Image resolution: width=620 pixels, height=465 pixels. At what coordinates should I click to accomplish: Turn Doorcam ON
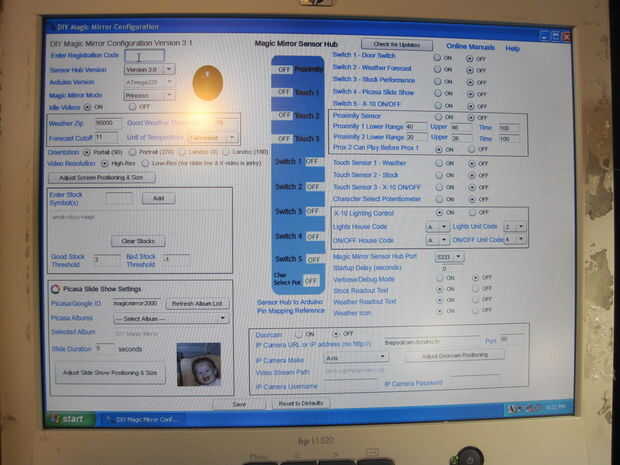click(299, 334)
